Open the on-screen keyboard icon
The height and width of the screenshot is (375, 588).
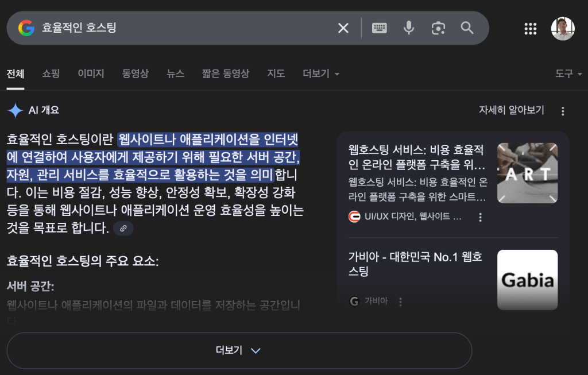(x=379, y=27)
